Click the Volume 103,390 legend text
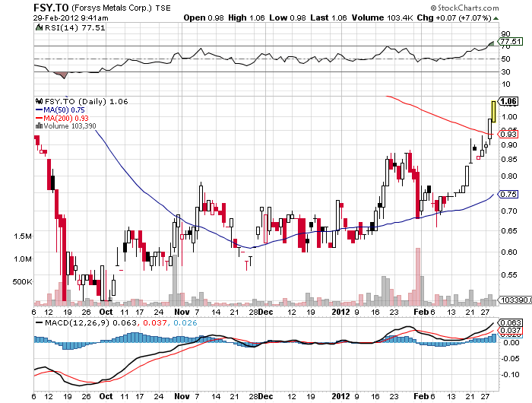Screen dimensions: 532x403 click(70, 126)
